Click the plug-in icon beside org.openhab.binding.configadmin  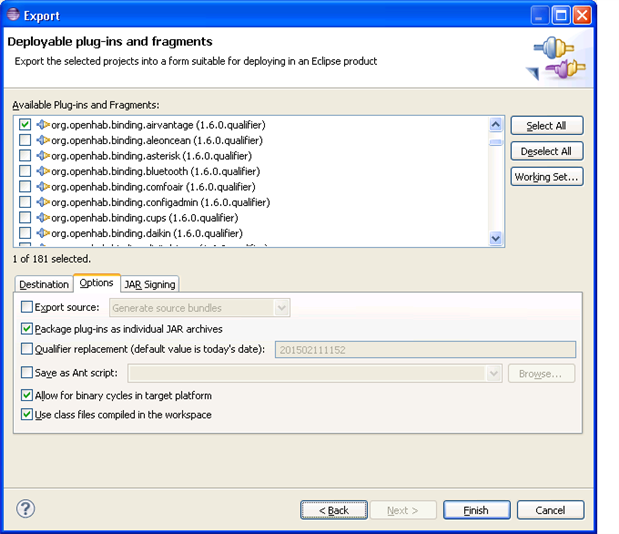(x=43, y=202)
